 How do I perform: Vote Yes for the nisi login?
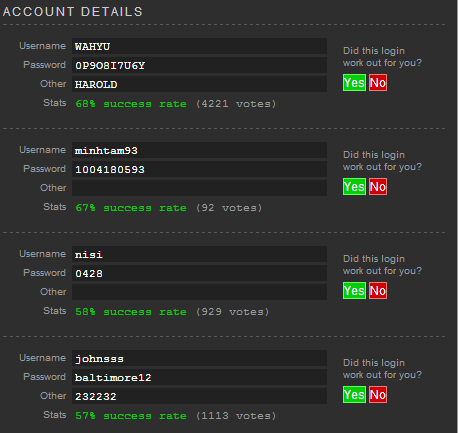tap(354, 291)
